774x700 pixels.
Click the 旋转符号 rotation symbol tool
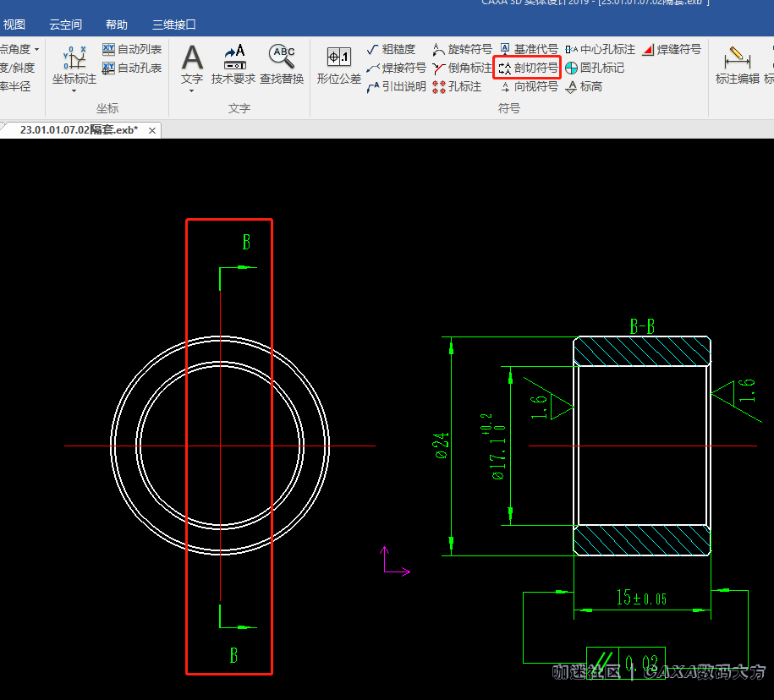click(462, 49)
